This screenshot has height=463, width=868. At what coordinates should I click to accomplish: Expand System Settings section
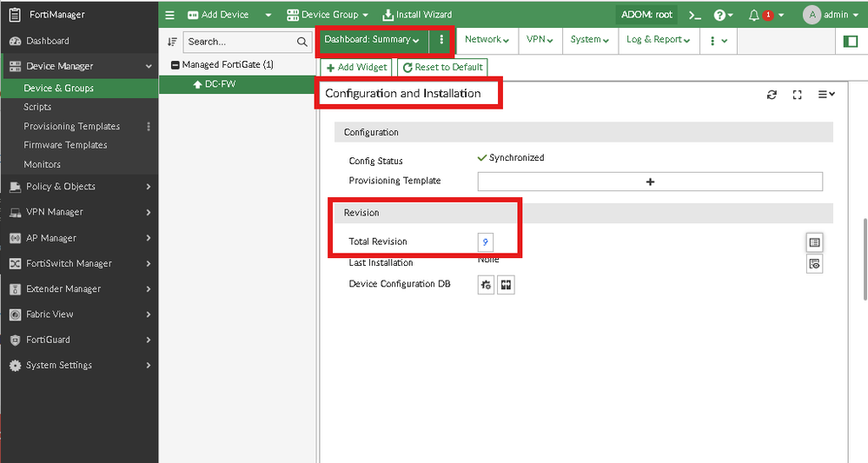(x=79, y=366)
